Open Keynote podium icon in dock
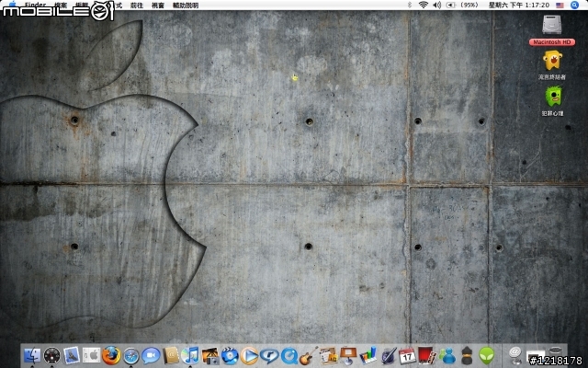This screenshot has width=588, height=368. click(x=348, y=355)
